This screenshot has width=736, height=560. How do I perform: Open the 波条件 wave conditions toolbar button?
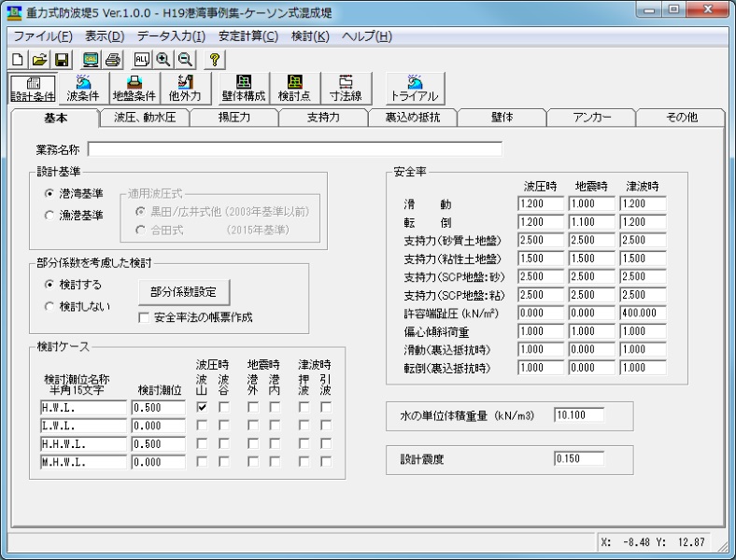(x=83, y=89)
